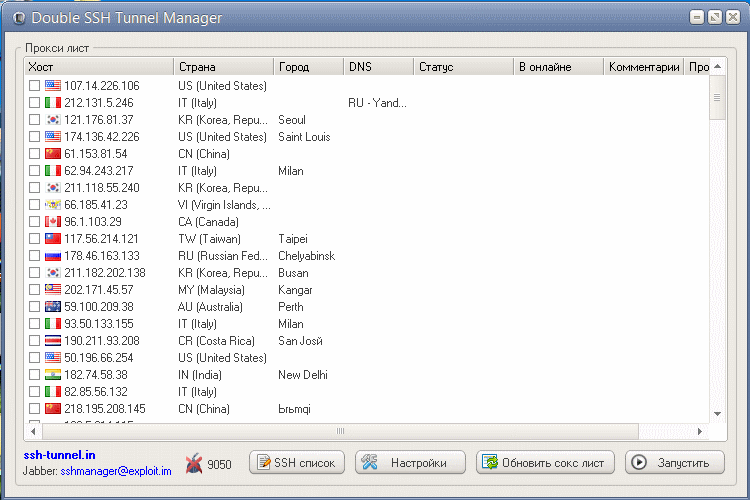Open Настройки settings
The image size is (750, 500).
coord(410,462)
